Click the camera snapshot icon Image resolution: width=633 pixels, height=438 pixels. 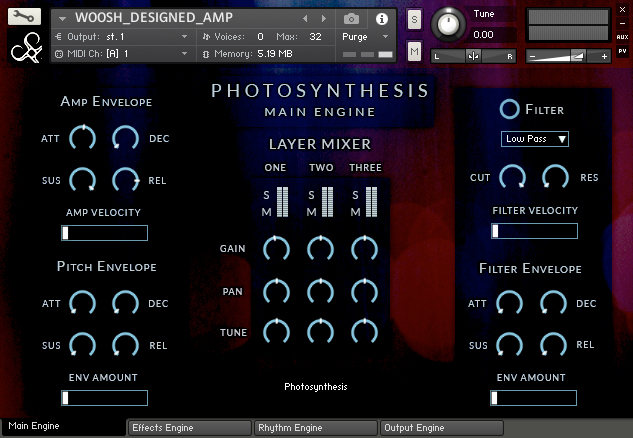click(351, 19)
